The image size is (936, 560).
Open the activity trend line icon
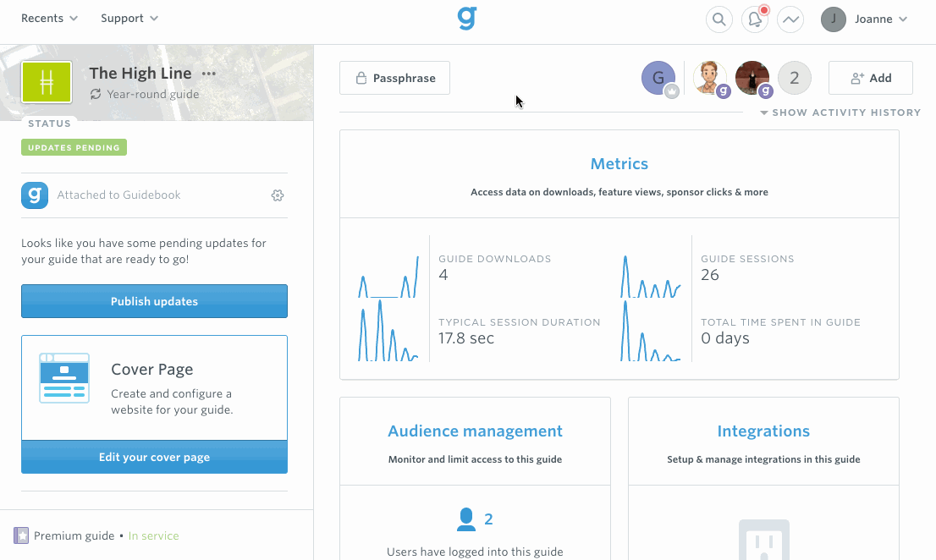(790, 19)
